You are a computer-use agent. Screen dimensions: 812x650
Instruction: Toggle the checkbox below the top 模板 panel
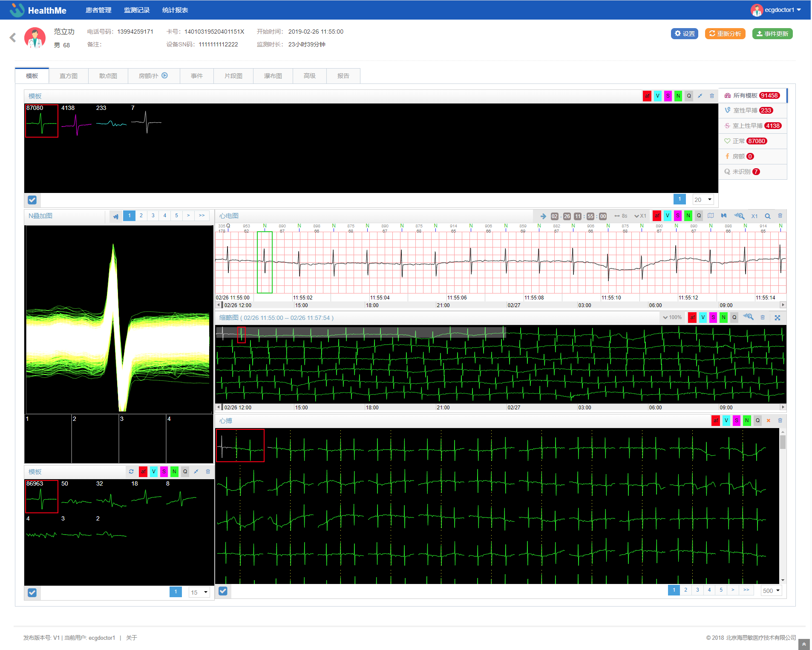coord(32,200)
